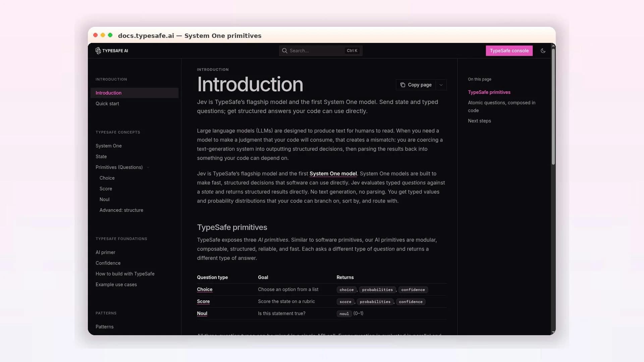Open Advanced: structure sidebar page
644x362 pixels.
[121, 210]
